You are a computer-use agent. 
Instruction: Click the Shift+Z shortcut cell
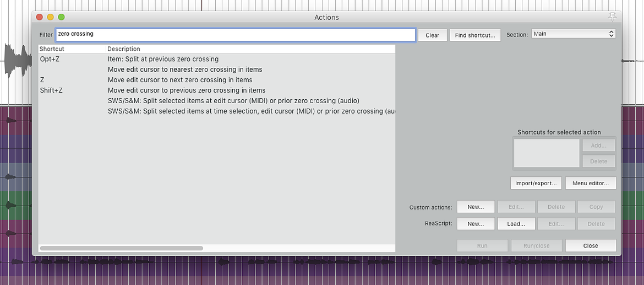(51, 90)
